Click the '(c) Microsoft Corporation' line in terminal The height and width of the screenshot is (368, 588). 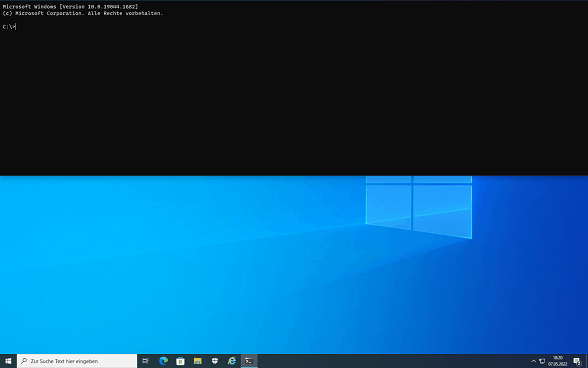click(82, 13)
